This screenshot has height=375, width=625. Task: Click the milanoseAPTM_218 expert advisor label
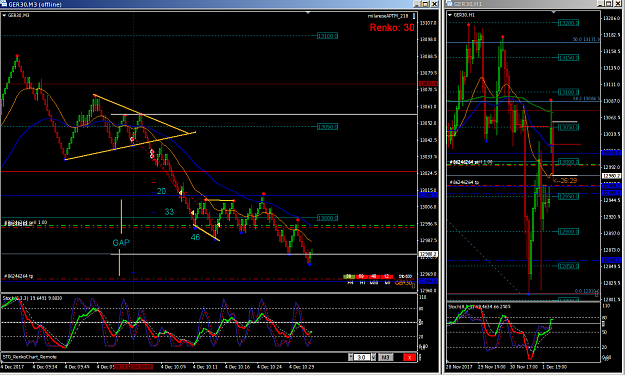pyautogui.click(x=388, y=16)
